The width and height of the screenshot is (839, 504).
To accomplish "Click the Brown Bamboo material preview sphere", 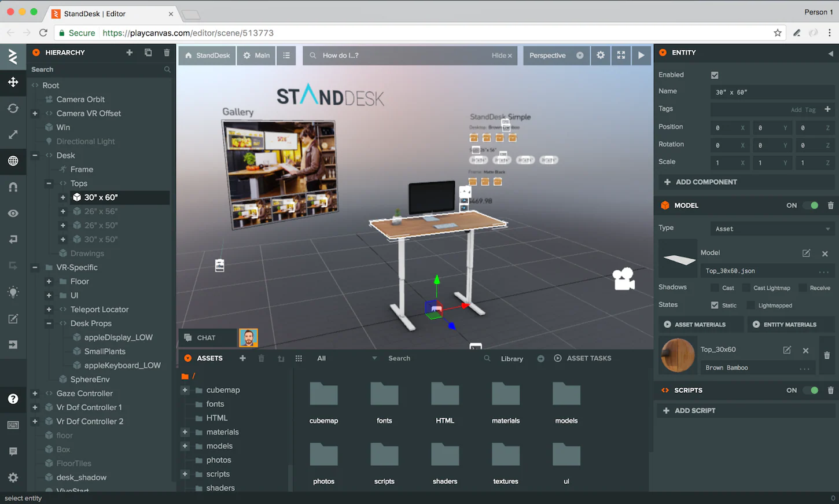I will click(677, 355).
